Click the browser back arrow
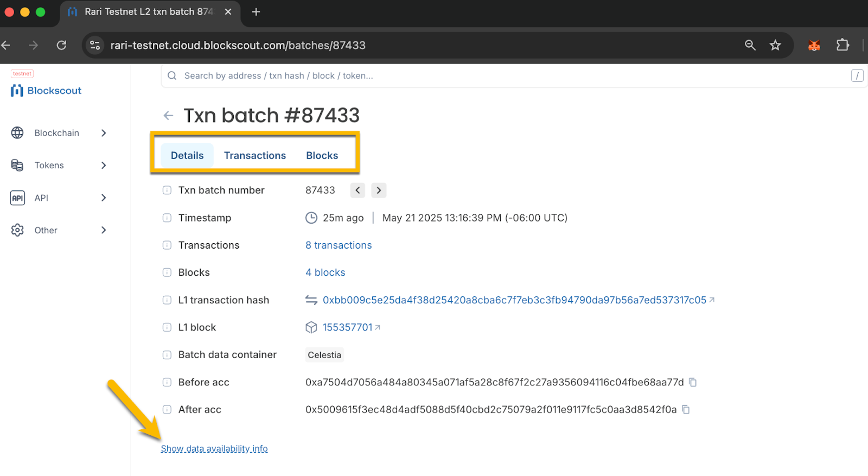 pyautogui.click(x=6, y=45)
